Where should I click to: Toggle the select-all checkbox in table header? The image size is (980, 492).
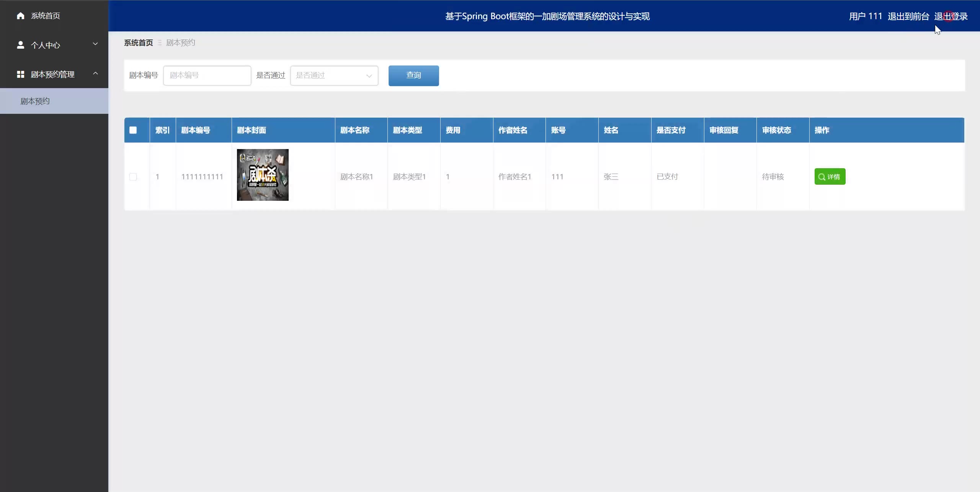point(133,130)
